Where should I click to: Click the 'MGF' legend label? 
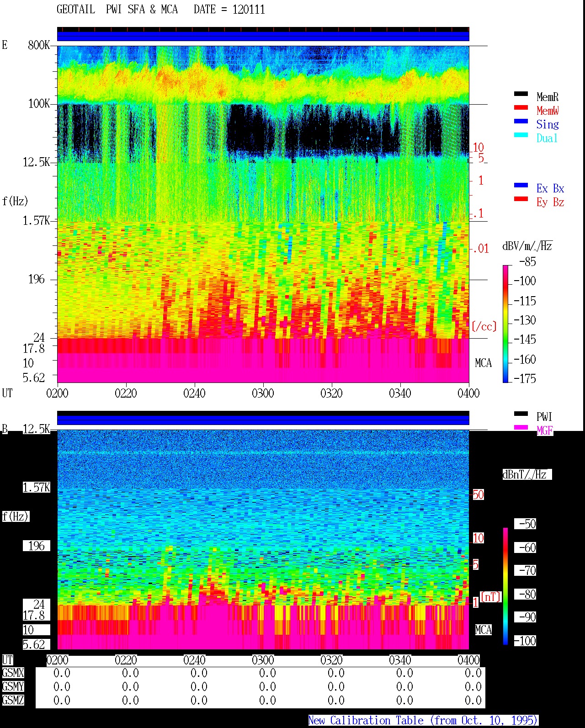click(x=545, y=430)
